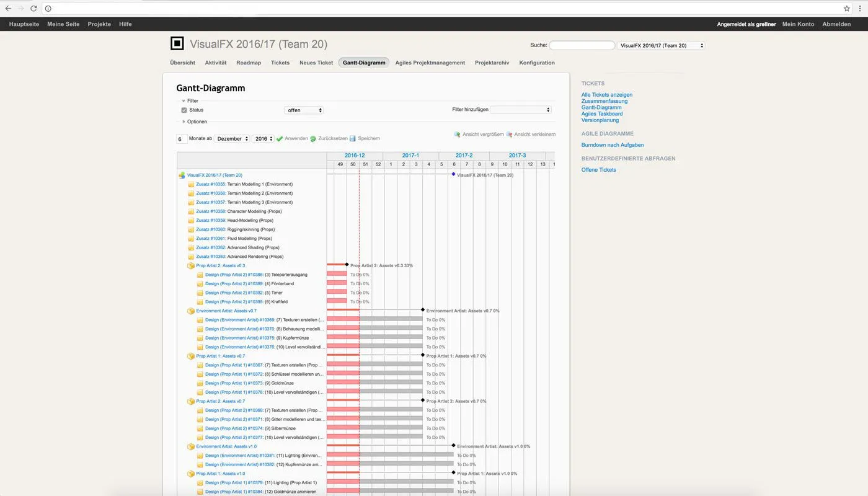Click Offene Tickets link
Image resolution: width=868 pixels, height=496 pixels.
599,170
